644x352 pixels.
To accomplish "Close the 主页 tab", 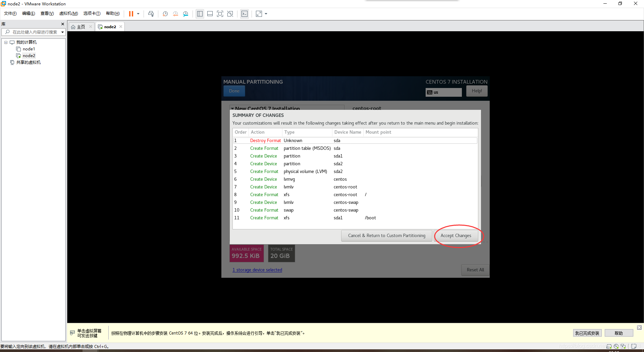I will coord(91,27).
